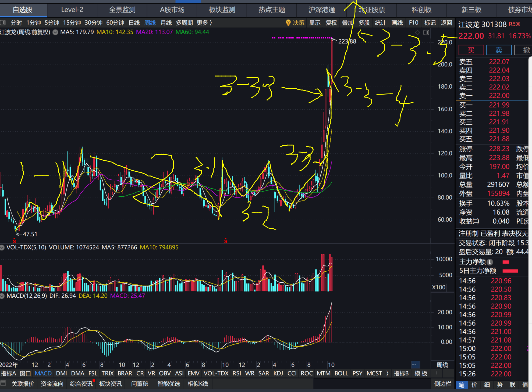This screenshot has height=392, width=532.
Task: Click the info icon beside 主力净额
Action: coord(490,262)
